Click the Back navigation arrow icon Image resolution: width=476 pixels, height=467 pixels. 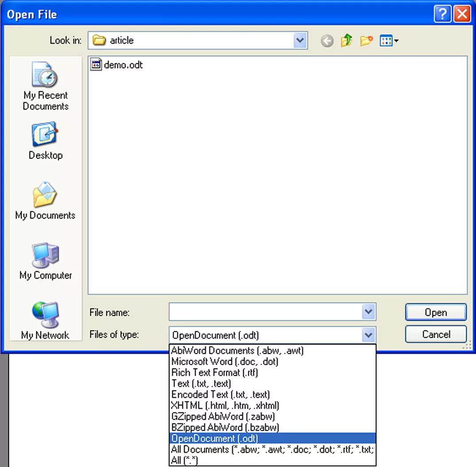pos(327,40)
